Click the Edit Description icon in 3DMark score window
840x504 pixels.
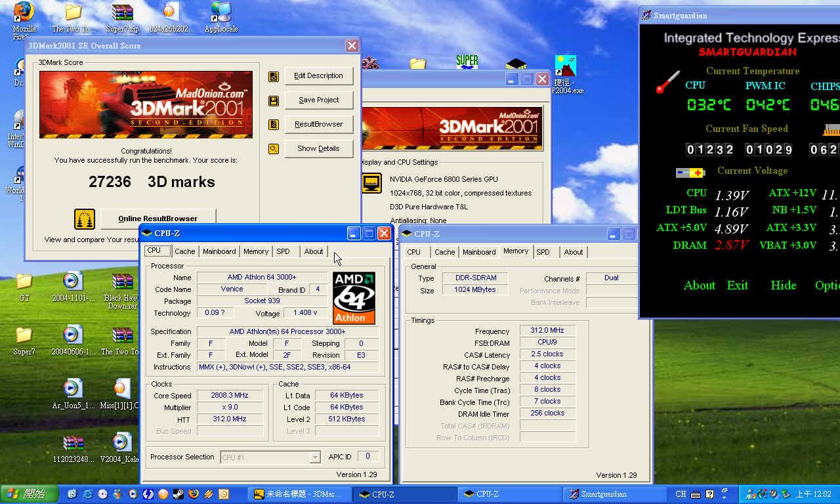pos(274,76)
